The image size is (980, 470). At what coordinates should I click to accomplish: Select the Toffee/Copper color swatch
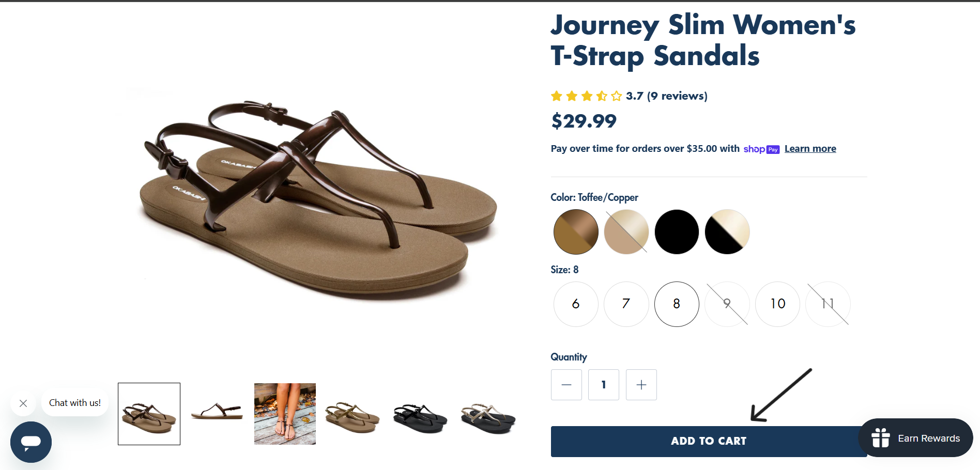576,232
